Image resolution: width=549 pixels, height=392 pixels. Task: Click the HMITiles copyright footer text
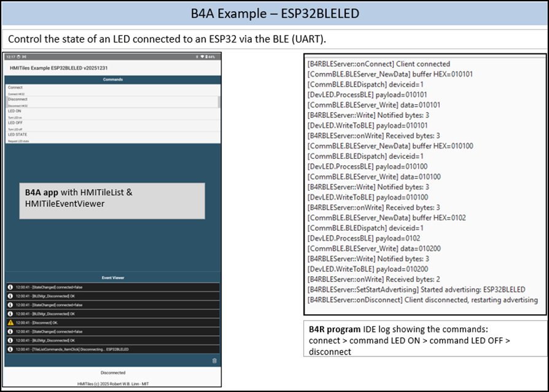pyautogui.click(x=113, y=383)
